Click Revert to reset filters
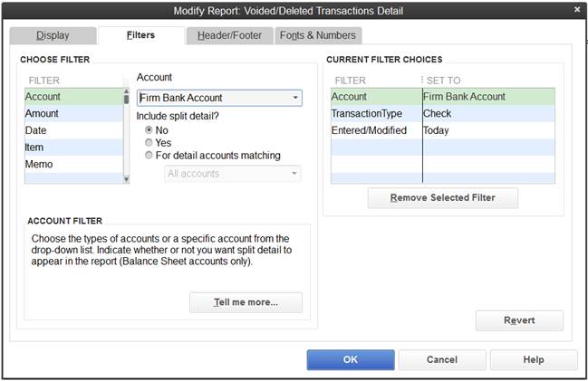 pos(519,320)
